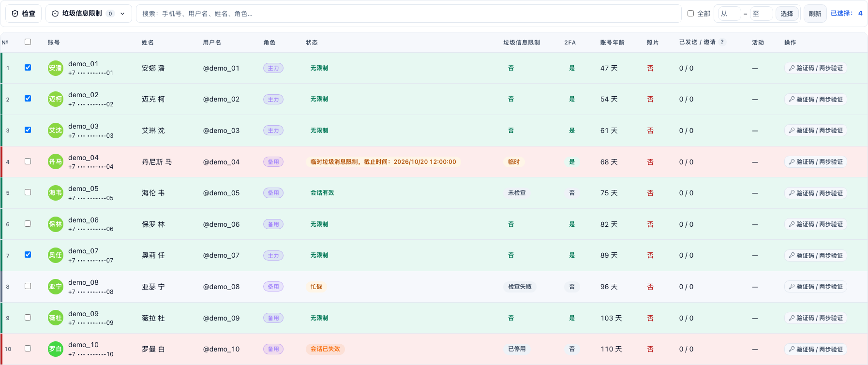868x365 pixels.
Task: Check the checkbox for demo_04 row
Action: pyautogui.click(x=28, y=161)
